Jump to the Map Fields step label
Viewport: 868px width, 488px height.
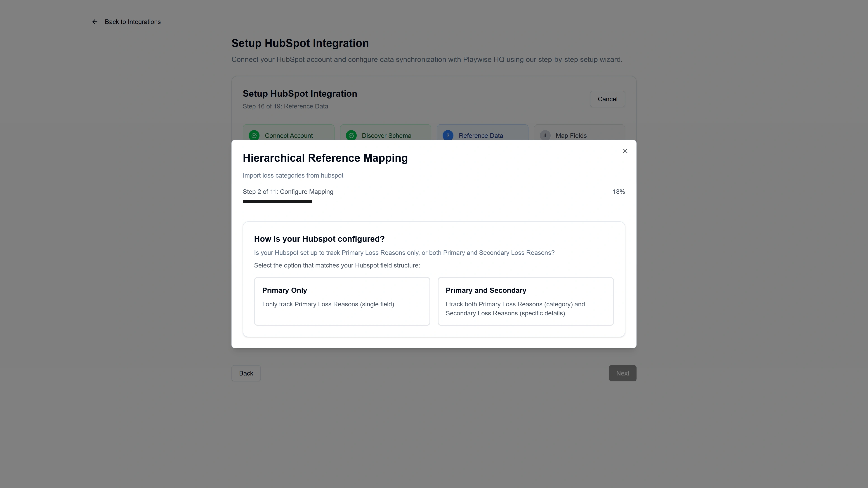pos(571,136)
